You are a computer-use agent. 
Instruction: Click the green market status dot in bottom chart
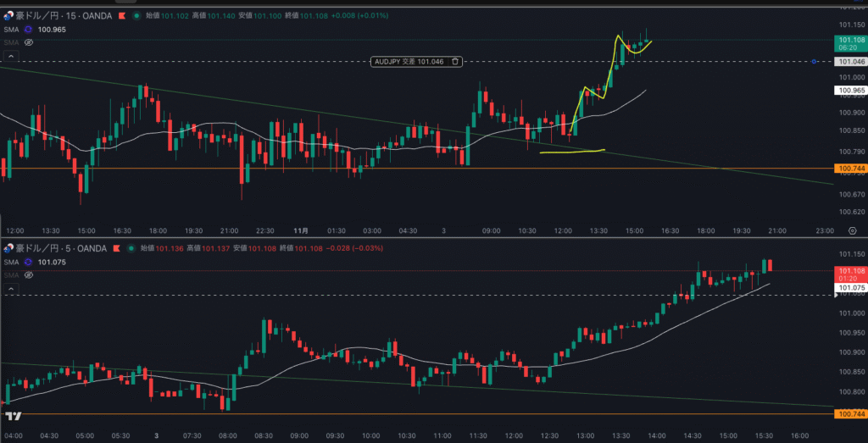point(132,248)
